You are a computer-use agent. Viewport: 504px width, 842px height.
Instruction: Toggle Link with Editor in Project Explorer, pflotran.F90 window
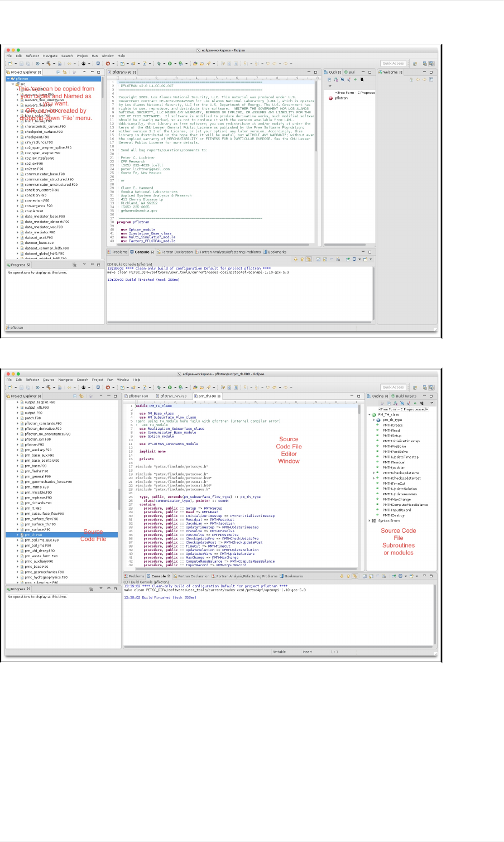[x=65, y=72]
